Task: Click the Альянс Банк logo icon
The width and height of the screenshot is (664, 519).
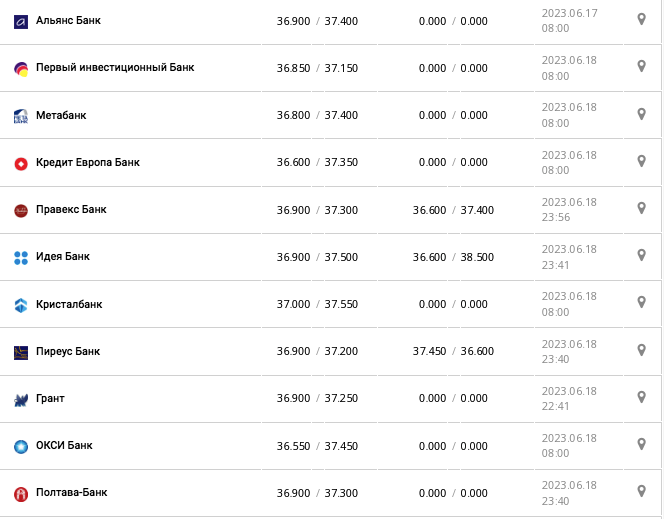Action: pos(21,21)
